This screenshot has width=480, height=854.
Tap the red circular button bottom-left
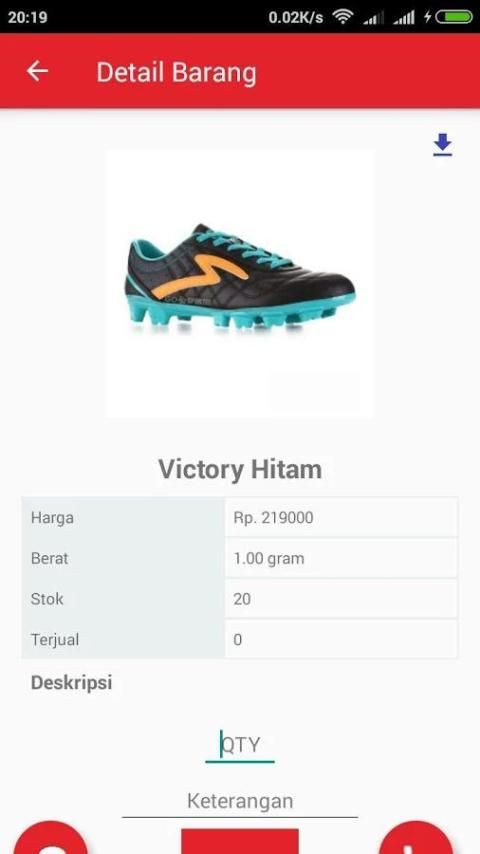(50, 838)
